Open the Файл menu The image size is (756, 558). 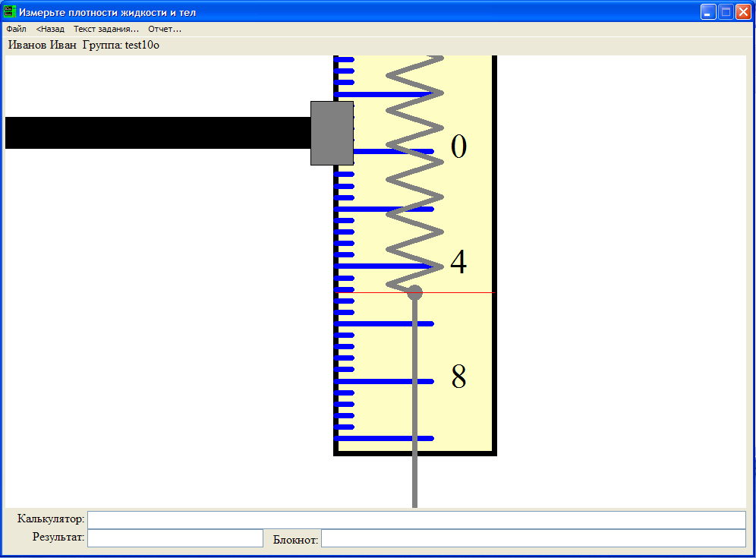click(16, 29)
